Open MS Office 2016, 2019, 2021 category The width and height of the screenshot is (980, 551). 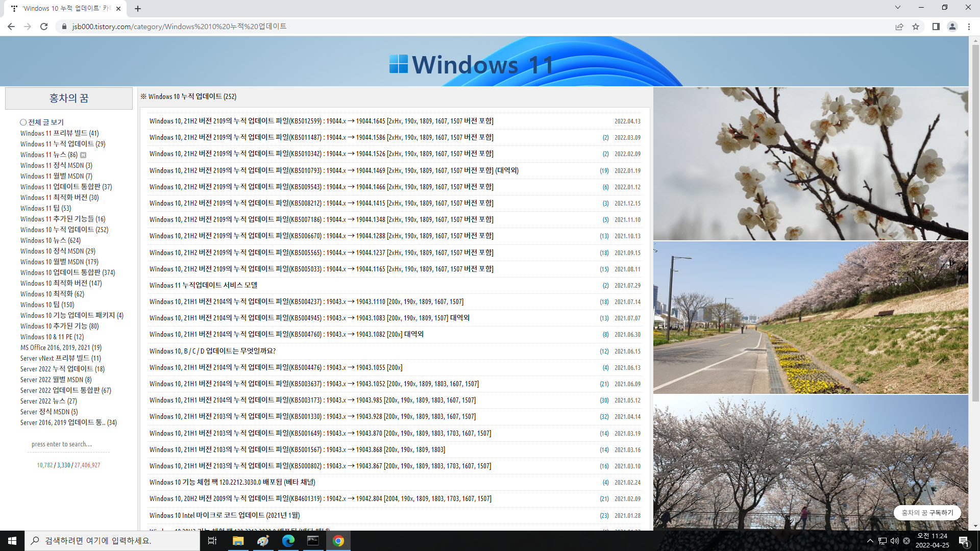click(x=61, y=347)
